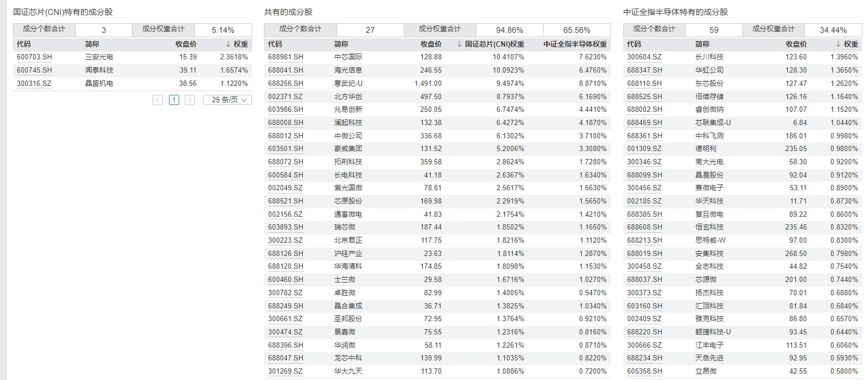Open stock code 300316.SZ
Screen dimensions: 868x380
point(34,83)
